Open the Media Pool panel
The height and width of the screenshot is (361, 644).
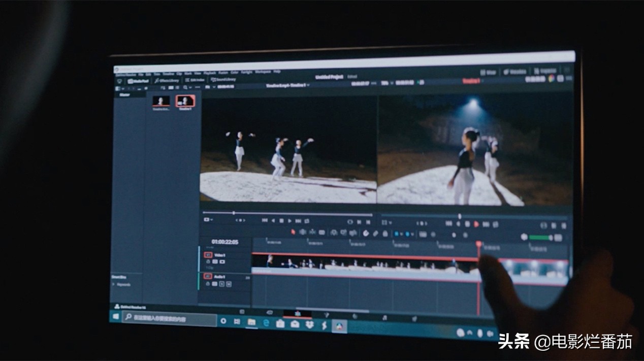[138, 80]
